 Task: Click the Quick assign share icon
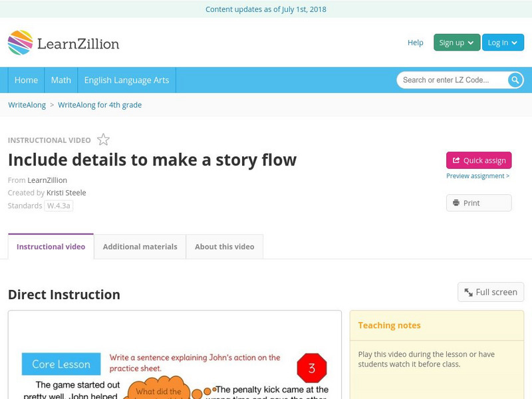(x=456, y=160)
